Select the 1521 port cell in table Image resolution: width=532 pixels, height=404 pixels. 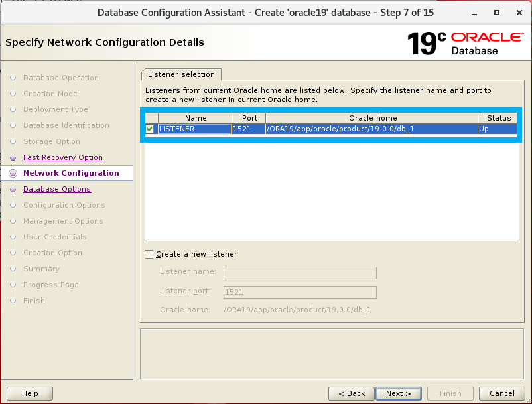point(249,129)
